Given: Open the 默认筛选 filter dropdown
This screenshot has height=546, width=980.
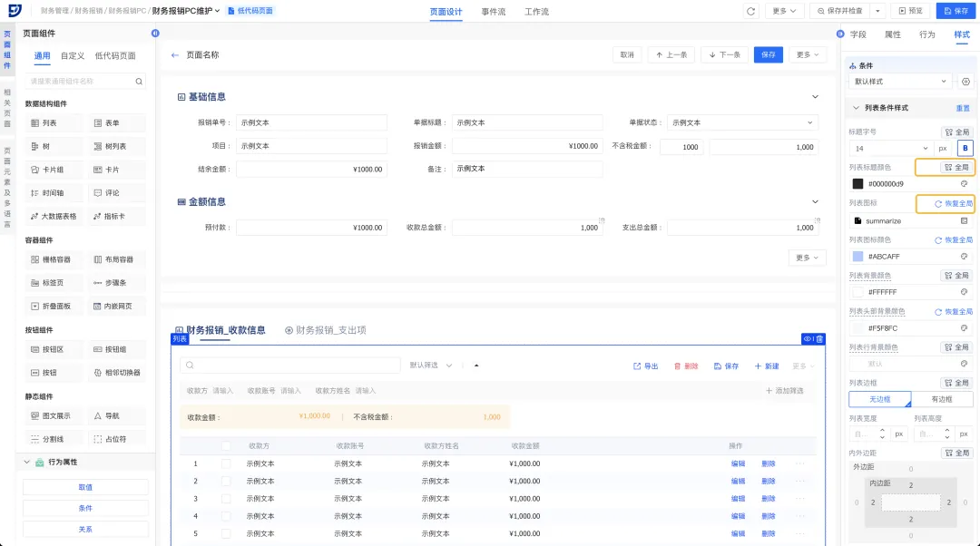Looking at the screenshot, I should [x=431, y=366].
